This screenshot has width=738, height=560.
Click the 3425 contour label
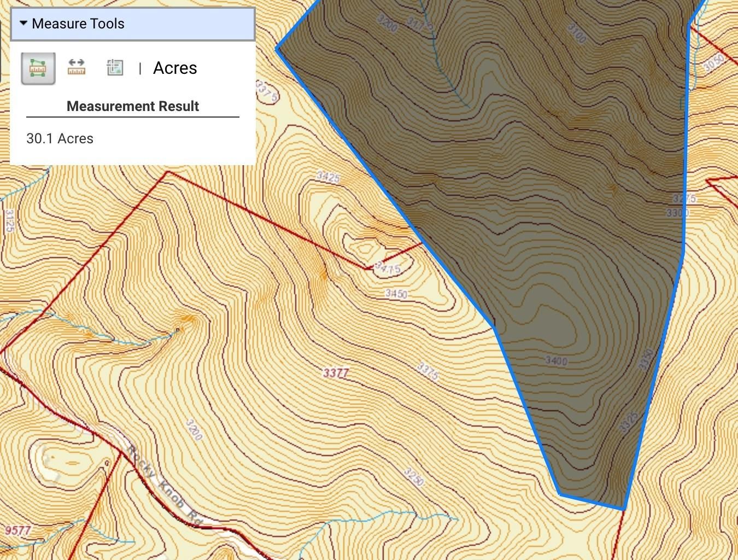pos(328,177)
